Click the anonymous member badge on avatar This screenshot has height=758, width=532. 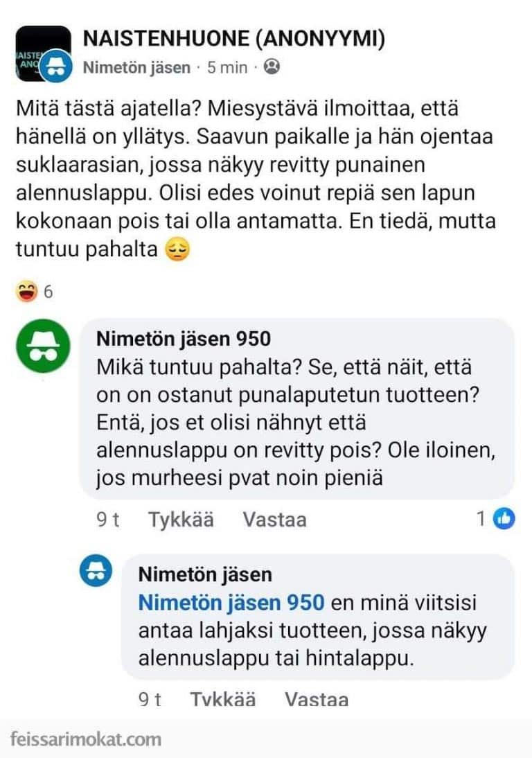[x=56, y=68]
